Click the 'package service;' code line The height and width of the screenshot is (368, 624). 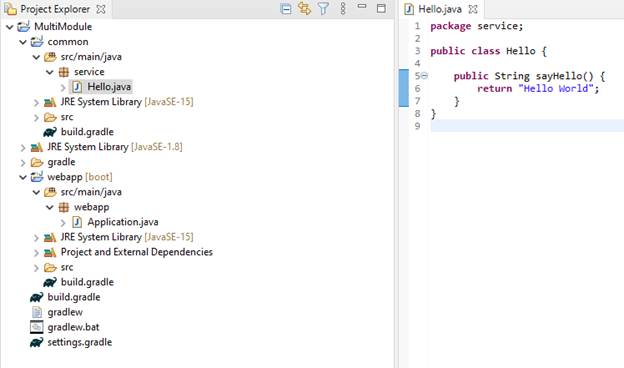[477, 26]
